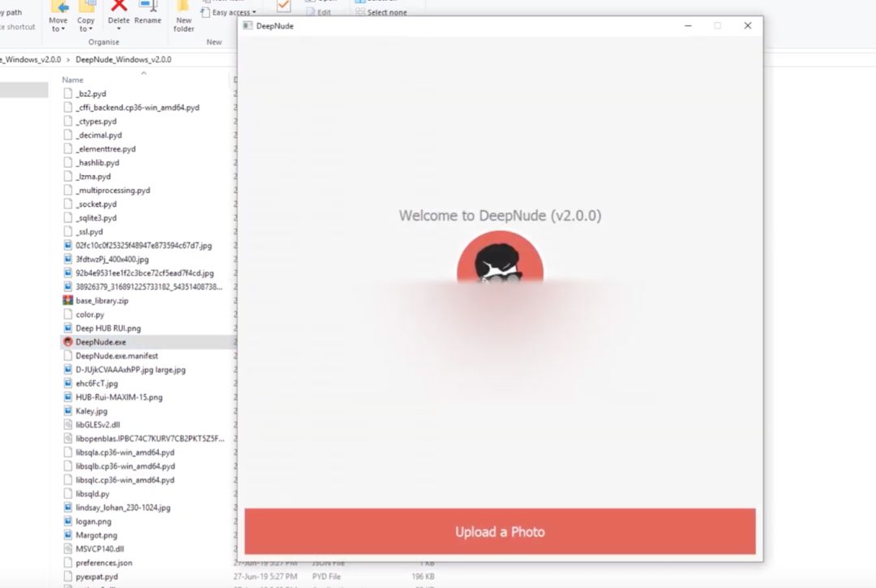This screenshot has height=588, width=876.
Task: Click the red icon of DeepNude.exe
Action: click(x=67, y=341)
